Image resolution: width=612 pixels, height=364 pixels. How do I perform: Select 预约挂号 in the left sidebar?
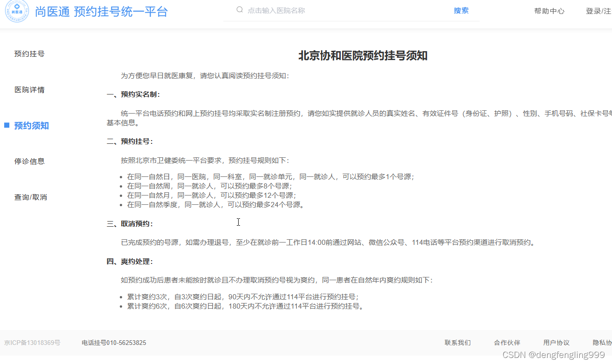29,54
